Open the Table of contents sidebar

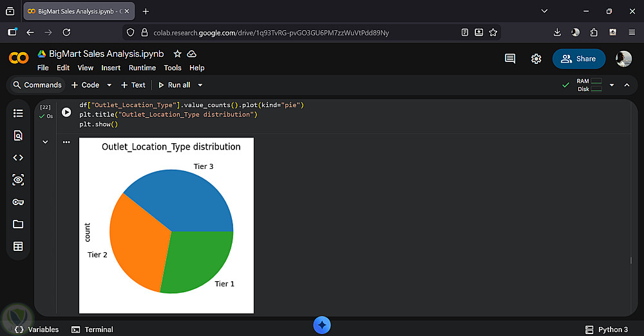pyautogui.click(x=18, y=113)
